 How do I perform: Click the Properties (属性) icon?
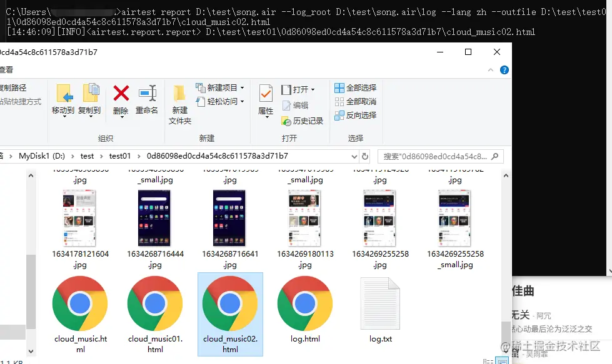(266, 94)
